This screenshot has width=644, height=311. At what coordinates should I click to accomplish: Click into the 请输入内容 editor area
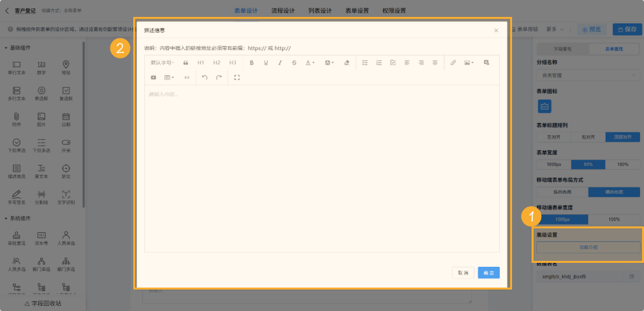(322, 169)
